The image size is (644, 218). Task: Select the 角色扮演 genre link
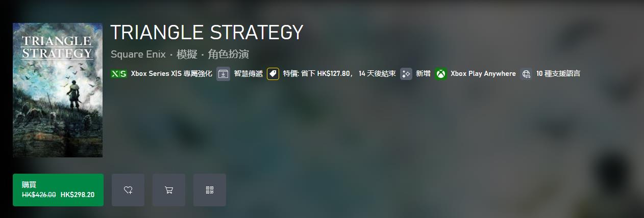click(x=228, y=54)
